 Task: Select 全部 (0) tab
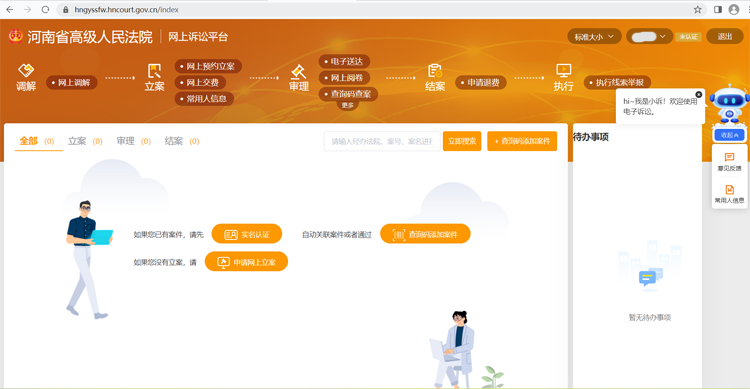point(37,141)
